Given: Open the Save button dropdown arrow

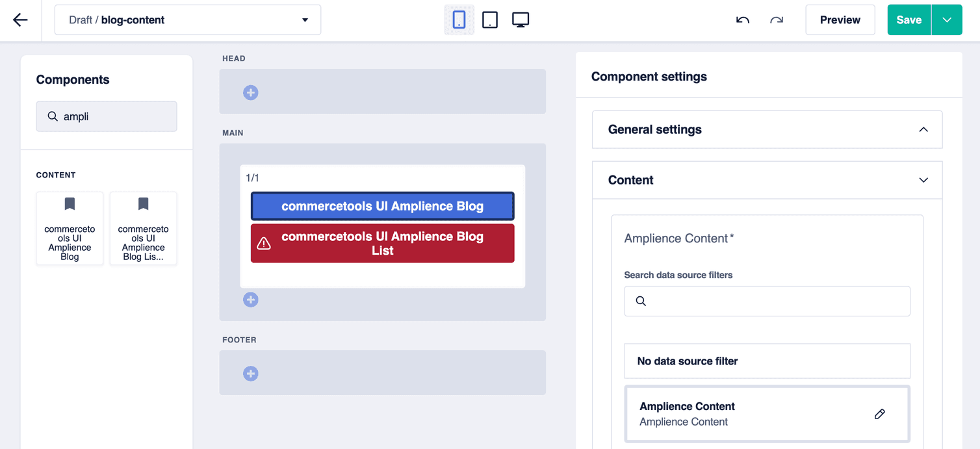Looking at the screenshot, I should [x=946, y=19].
